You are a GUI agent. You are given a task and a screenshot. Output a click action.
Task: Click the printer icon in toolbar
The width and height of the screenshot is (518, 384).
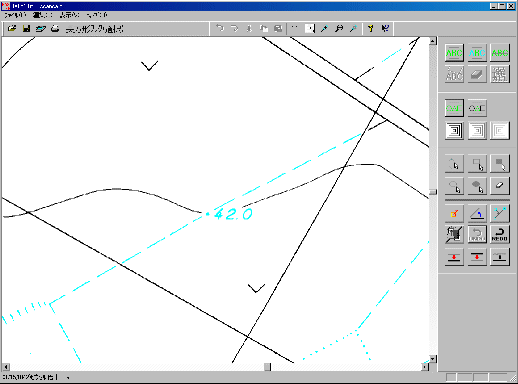[x=55, y=29]
